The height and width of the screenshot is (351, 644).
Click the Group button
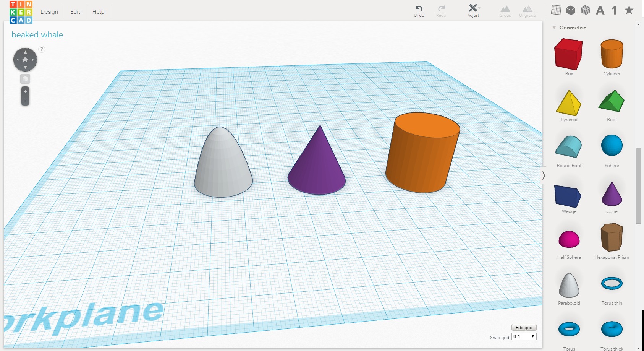click(505, 11)
